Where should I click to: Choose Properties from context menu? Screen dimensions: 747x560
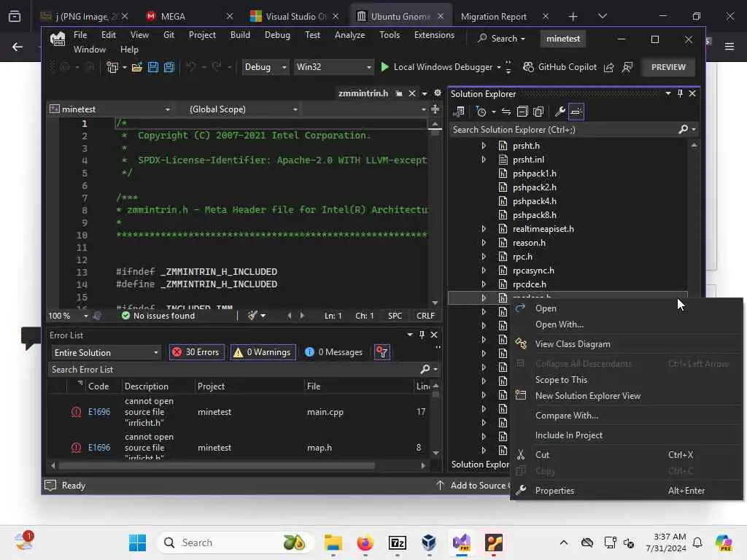(626, 491)
